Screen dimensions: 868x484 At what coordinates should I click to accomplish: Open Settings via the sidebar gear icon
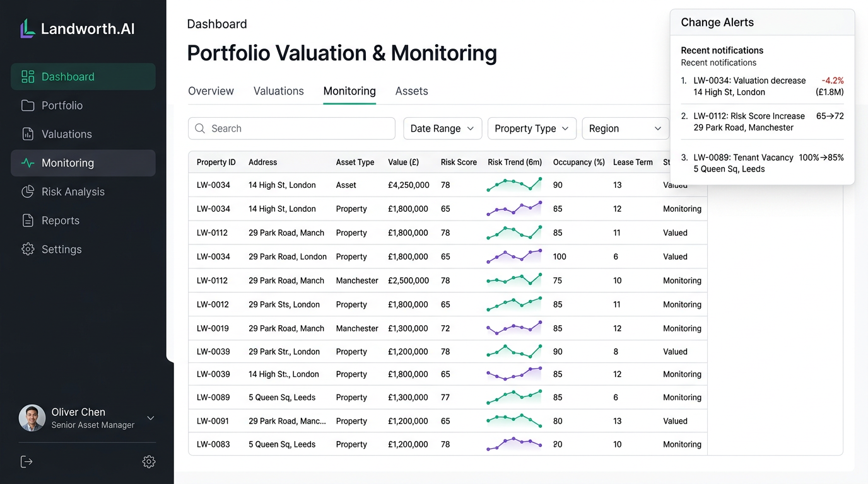[x=28, y=249]
